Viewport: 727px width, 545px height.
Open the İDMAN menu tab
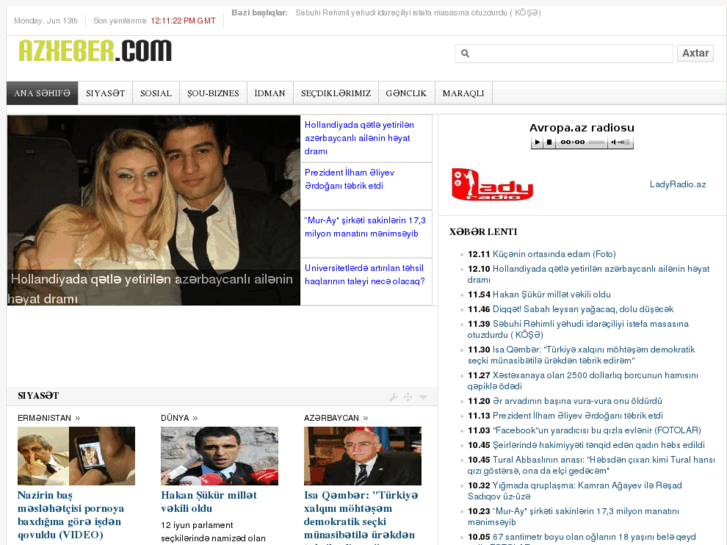click(x=270, y=93)
